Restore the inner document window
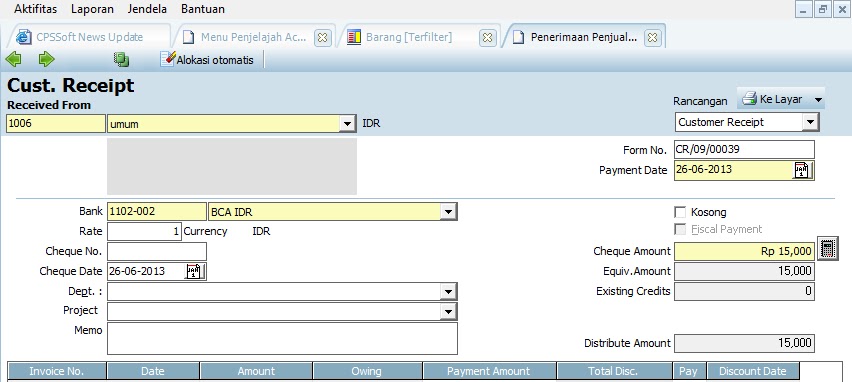This screenshot has width=852, height=382. (x=823, y=9)
